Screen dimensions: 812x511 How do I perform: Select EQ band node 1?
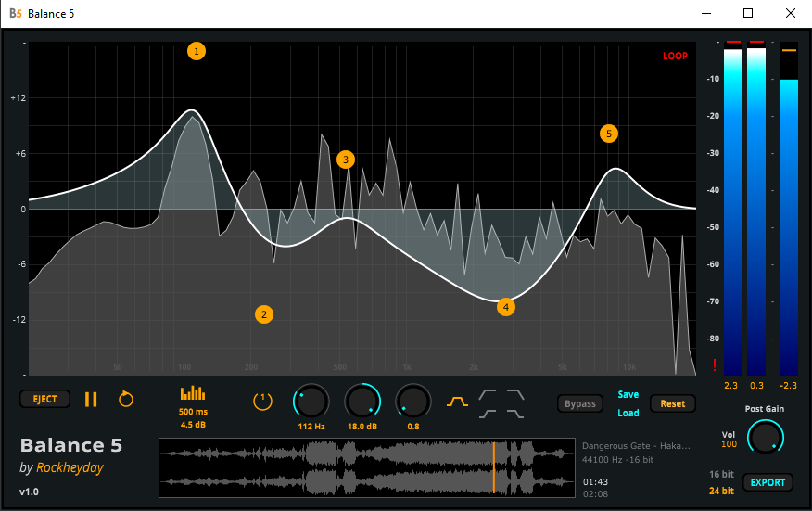click(x=196, y=51)
